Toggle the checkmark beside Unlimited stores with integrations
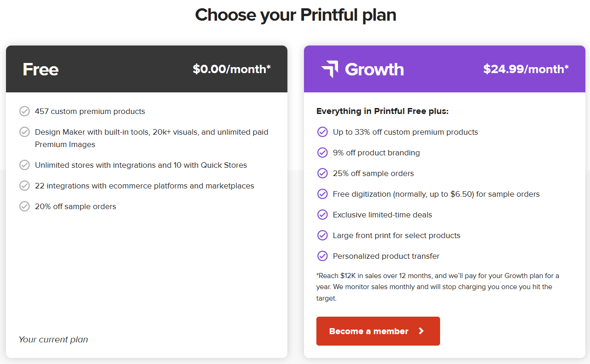 click(24, 165)
